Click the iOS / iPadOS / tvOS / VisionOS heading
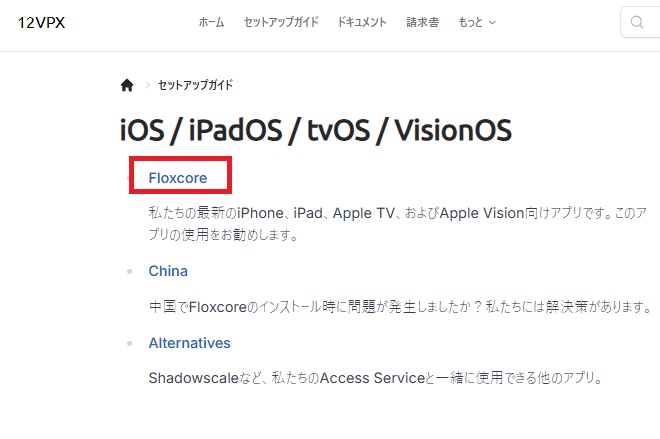The width and height of the screenshot is (660, 439). tap(315, 130)
